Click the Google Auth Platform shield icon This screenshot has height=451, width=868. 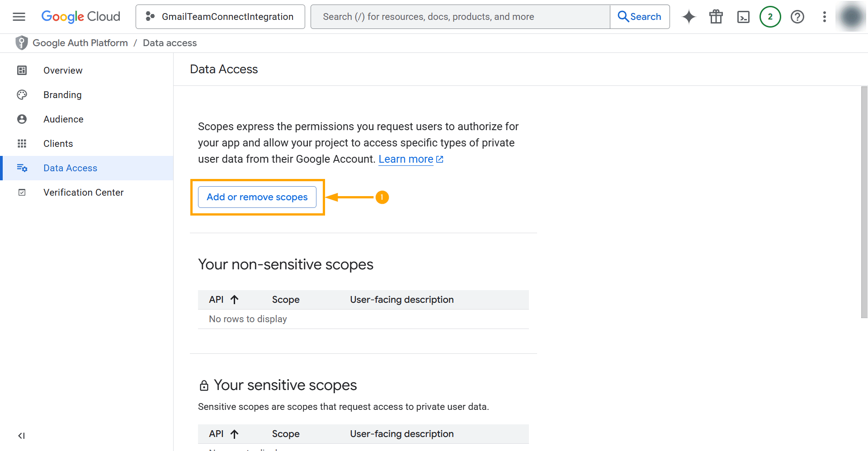point(21,42)
